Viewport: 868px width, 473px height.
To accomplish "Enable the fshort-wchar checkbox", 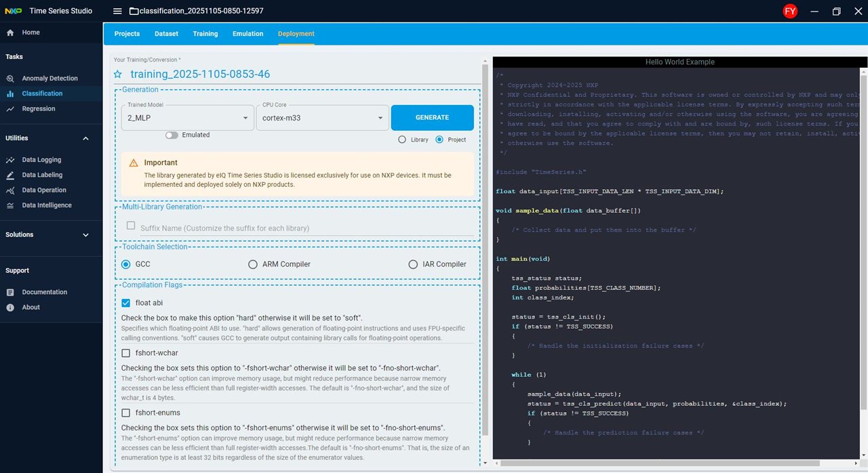I will point(126,353).
